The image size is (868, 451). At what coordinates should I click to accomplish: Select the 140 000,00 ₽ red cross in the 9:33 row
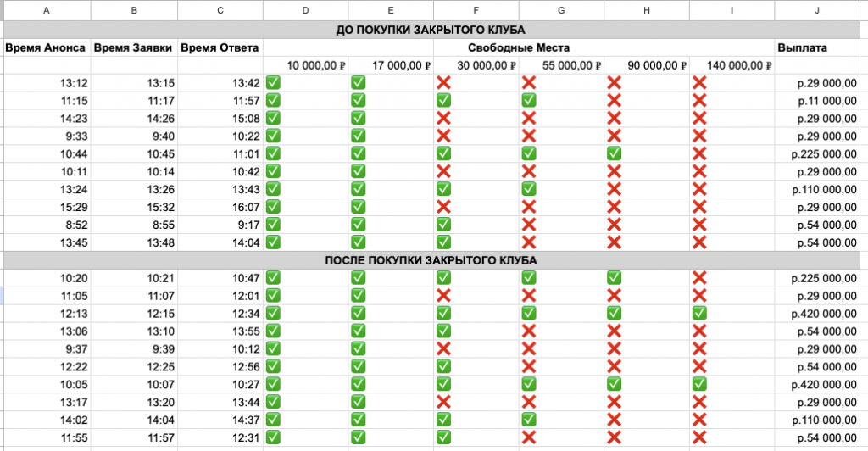click(699, 136)
